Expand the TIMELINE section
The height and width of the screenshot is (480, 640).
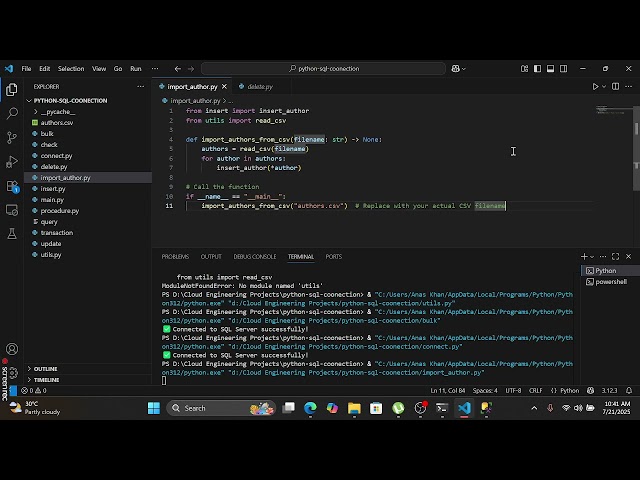pyautogui.click(x=46, y=380)
